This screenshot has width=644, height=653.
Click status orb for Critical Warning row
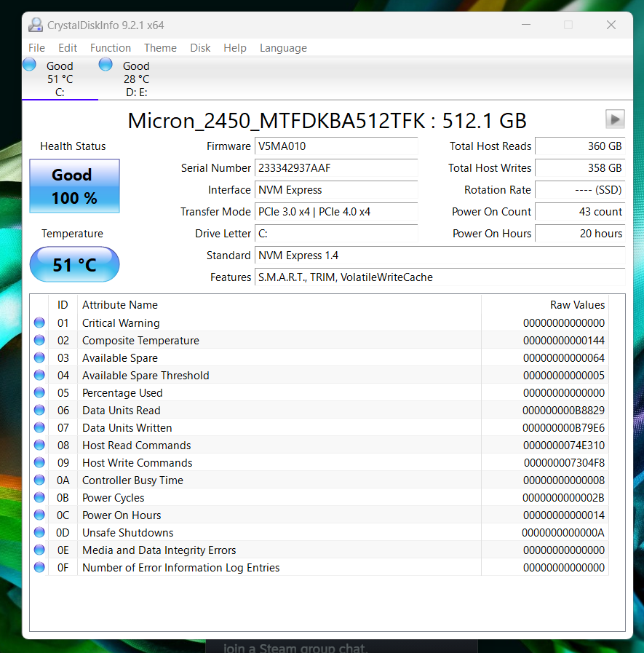39,322
